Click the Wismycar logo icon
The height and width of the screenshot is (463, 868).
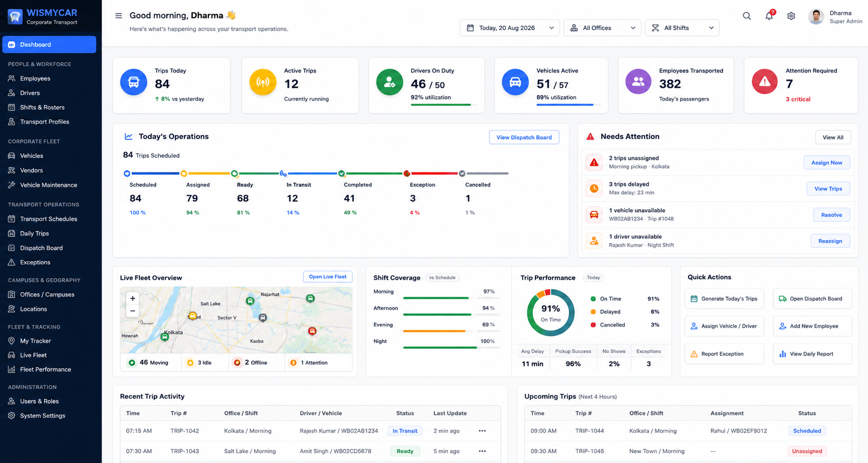(15, 17)
